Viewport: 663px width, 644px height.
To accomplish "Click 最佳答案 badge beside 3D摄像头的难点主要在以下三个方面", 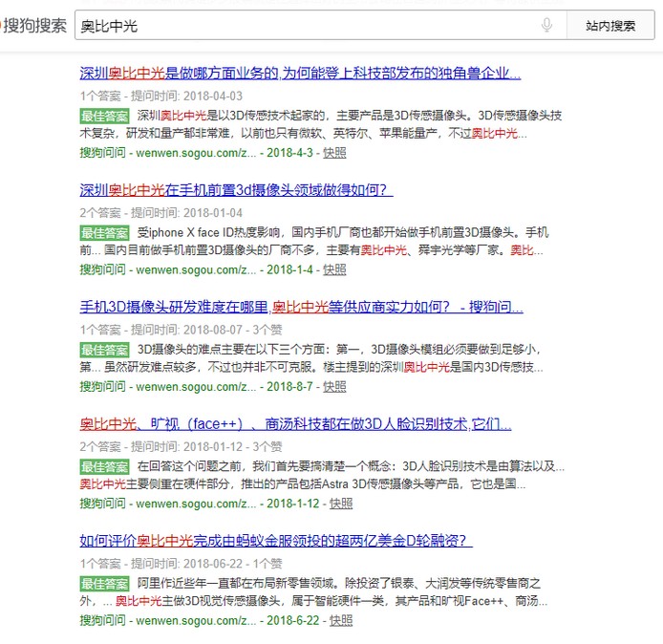I will click(104, 350).
